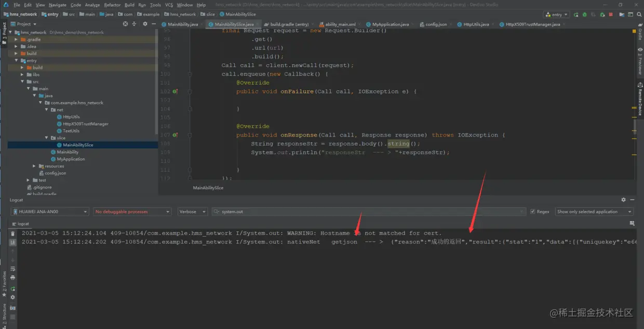Locate current file in Project tree

coord(125,24)
